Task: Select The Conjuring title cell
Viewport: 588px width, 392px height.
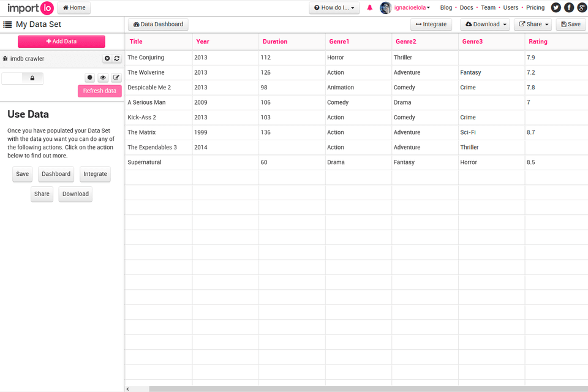Action: pos(159,58)
